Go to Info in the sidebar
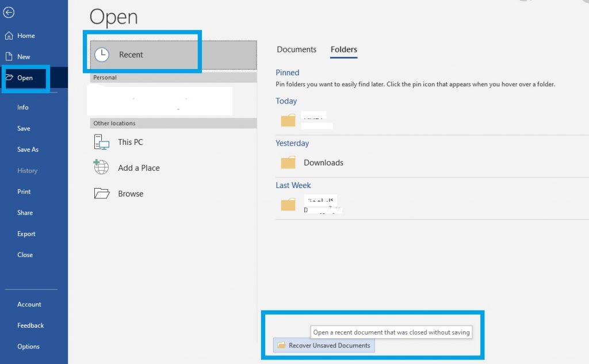This screenshot has width=589, height=364. pos(22,108)
